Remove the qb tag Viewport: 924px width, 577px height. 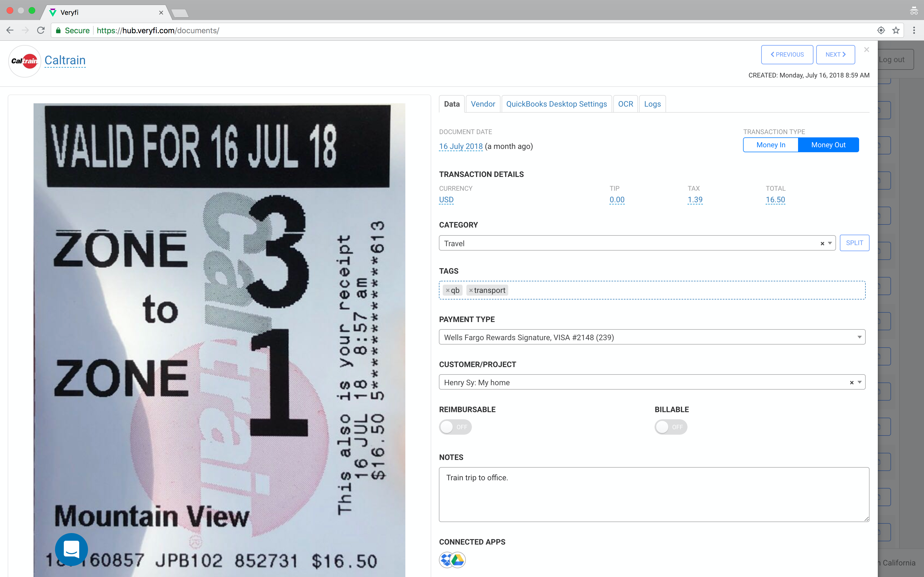(447, 290)
